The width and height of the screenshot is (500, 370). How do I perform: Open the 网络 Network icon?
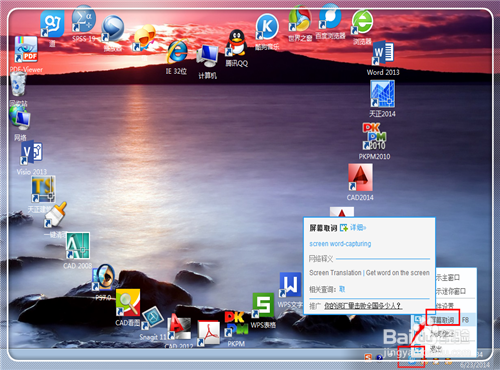pos(20,118)
